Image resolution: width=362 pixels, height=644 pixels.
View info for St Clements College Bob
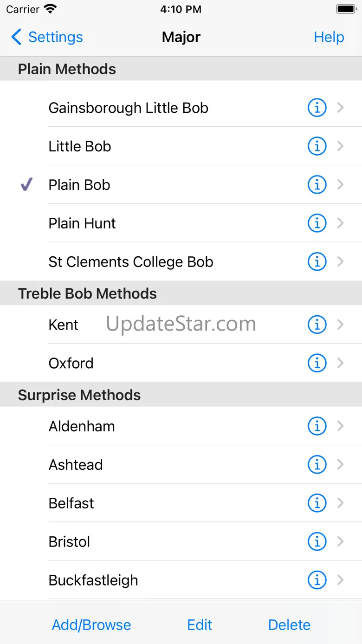pos(317,262)
